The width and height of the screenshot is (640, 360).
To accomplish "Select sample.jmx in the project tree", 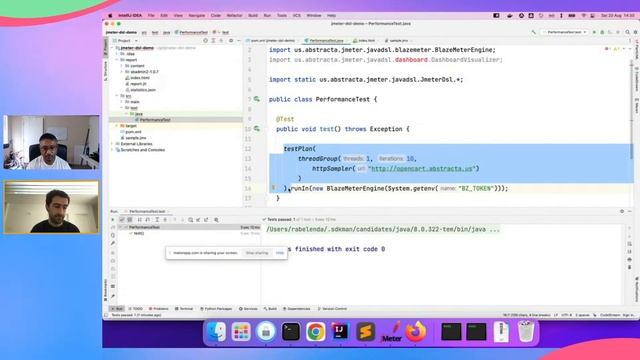I will coord(133,138).
